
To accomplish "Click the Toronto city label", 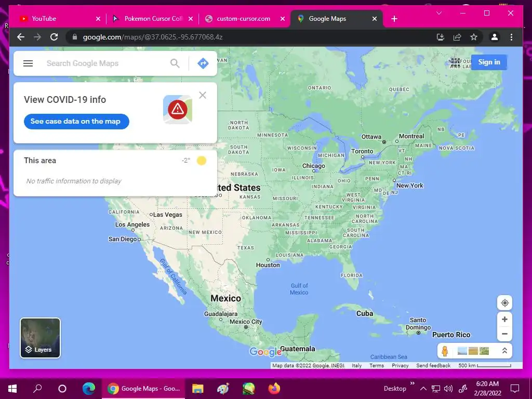I will pos(362,151).
